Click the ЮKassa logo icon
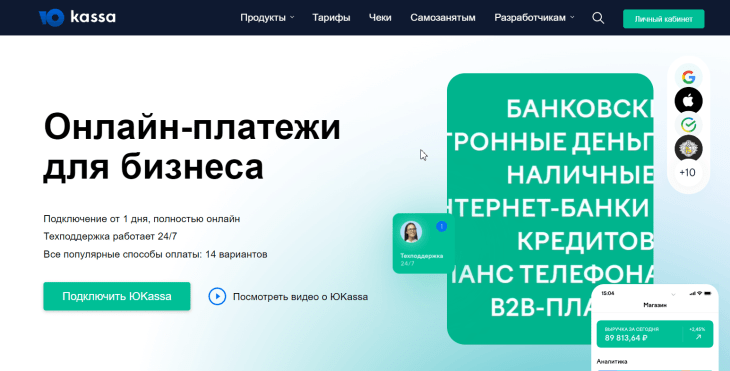The image size is (730, 371). pyautogui.click(x=51, y=18)
